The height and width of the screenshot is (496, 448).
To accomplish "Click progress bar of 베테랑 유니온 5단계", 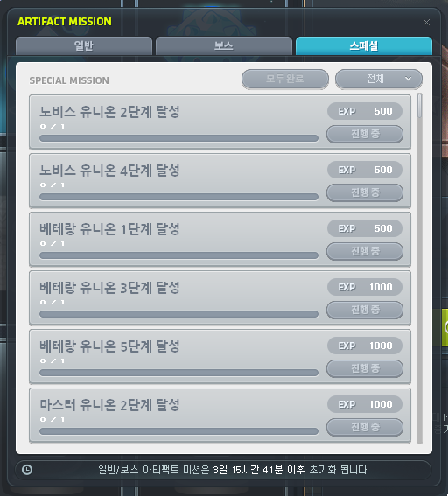I will [178, 373].
